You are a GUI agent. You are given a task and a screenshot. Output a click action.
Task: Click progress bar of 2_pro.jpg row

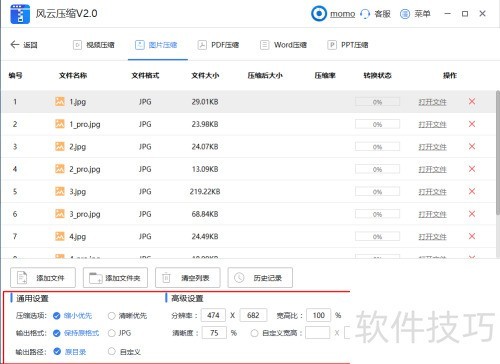click(x=377, y=169)
